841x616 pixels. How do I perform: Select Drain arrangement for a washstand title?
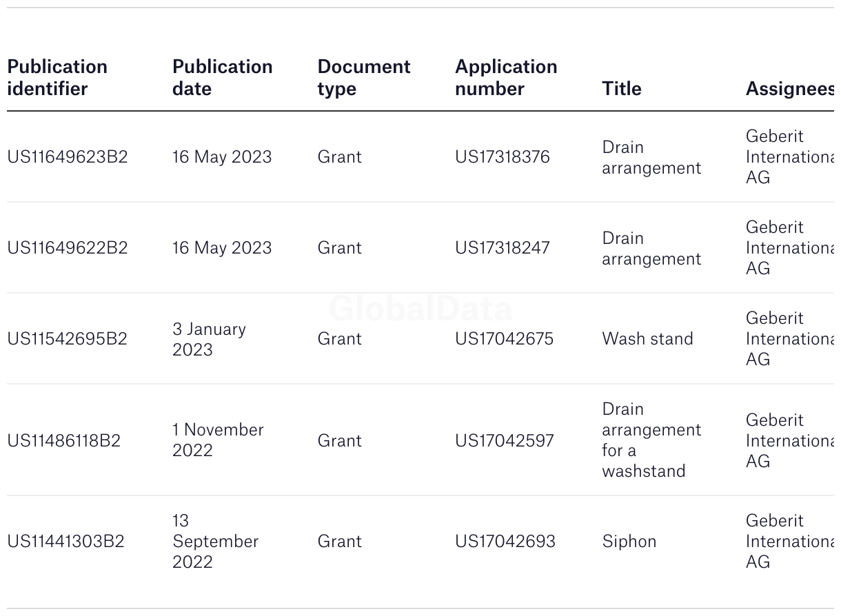pyautogui.click(x=651, y=440)
